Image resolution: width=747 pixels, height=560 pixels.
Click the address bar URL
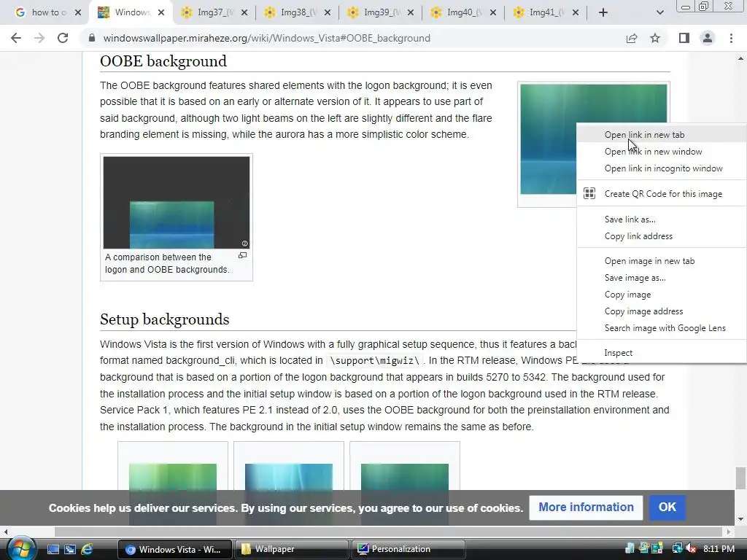tap(266, 38)
